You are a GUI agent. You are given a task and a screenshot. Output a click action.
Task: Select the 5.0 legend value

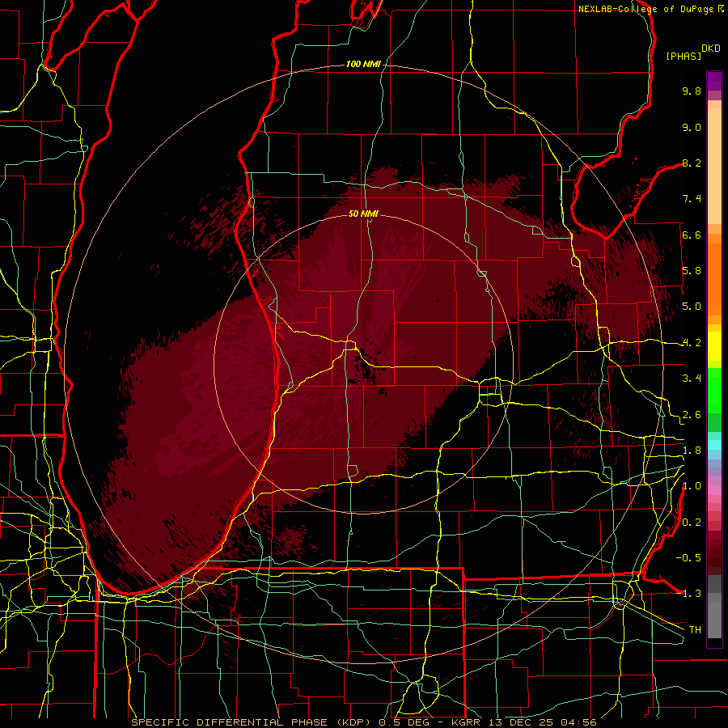(x=692, y=307)
